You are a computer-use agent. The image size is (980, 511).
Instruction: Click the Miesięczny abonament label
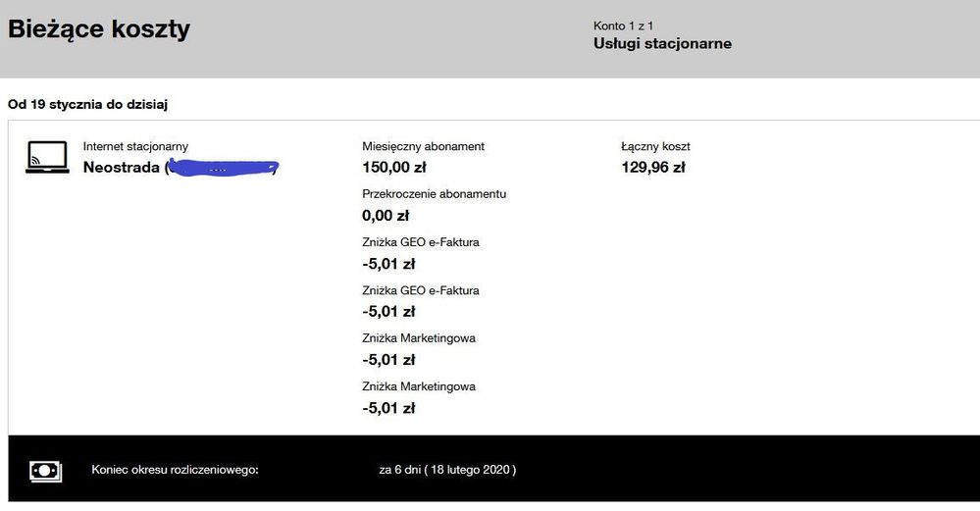pyautogui.click(x=423, y=146)
